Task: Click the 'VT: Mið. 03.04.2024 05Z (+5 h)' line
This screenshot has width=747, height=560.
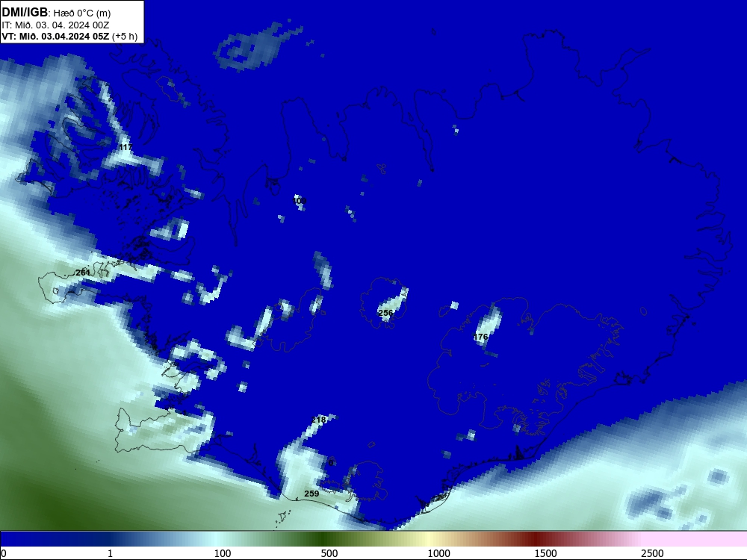Action: [69, 36]
